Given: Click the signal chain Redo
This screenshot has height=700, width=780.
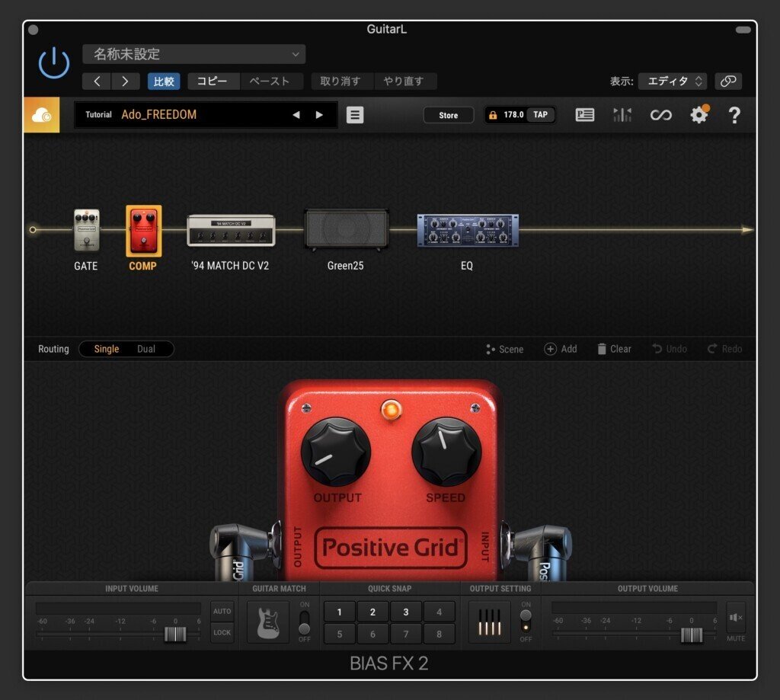Looking at the screenshot, I should 725,349.
